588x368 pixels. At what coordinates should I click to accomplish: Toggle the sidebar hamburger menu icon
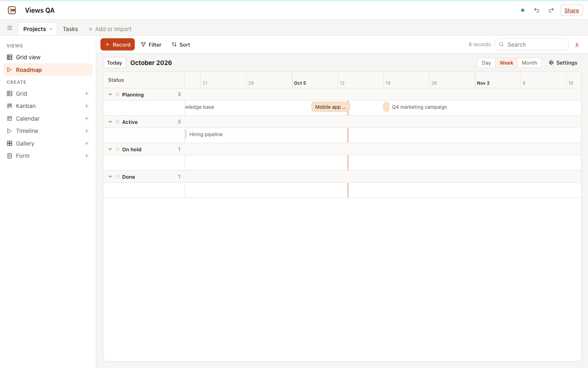(x=10, y=28)
